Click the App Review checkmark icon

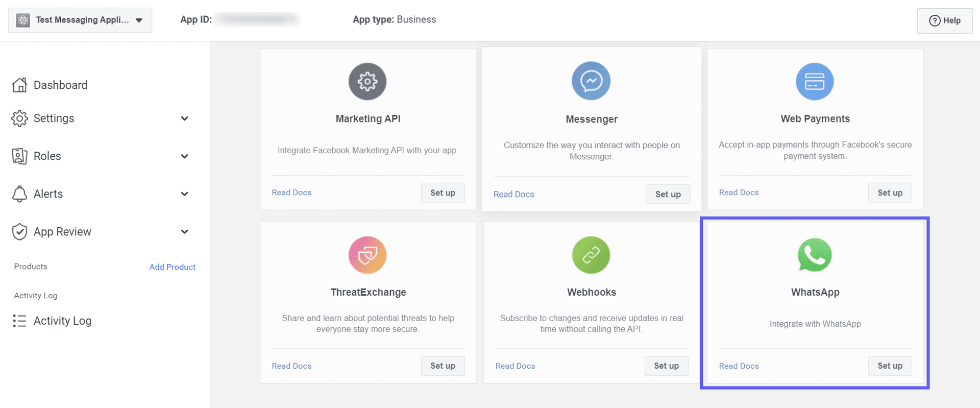point(19,231)
